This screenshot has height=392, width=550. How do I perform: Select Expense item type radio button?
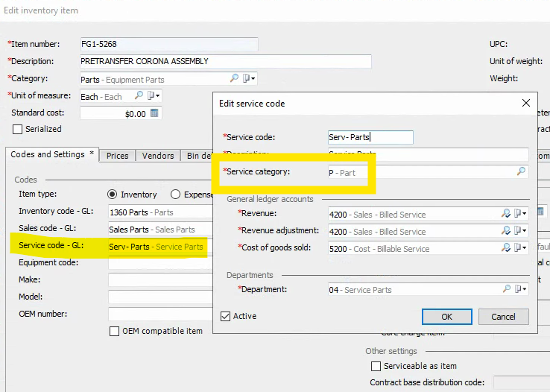(x=175, y=195)
